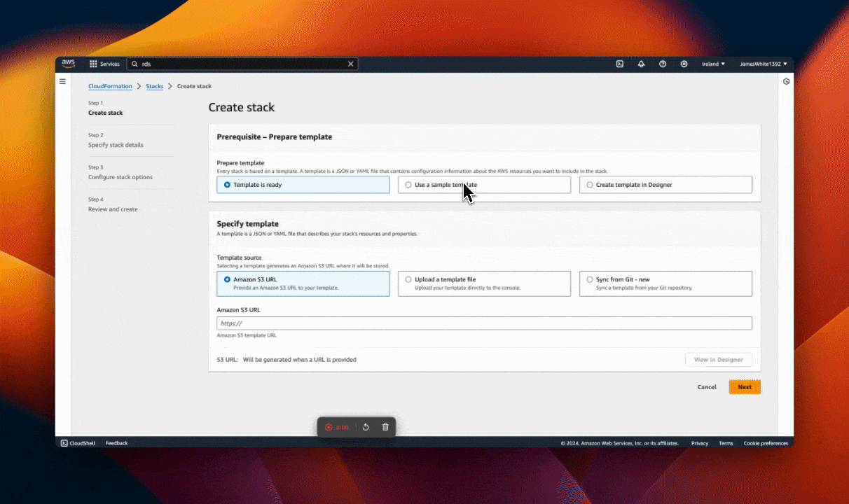The image size is (849, 504).
Task: Open the JamesWhite1392 account menu
Action: pyautogui.click(x=764, y=64)
